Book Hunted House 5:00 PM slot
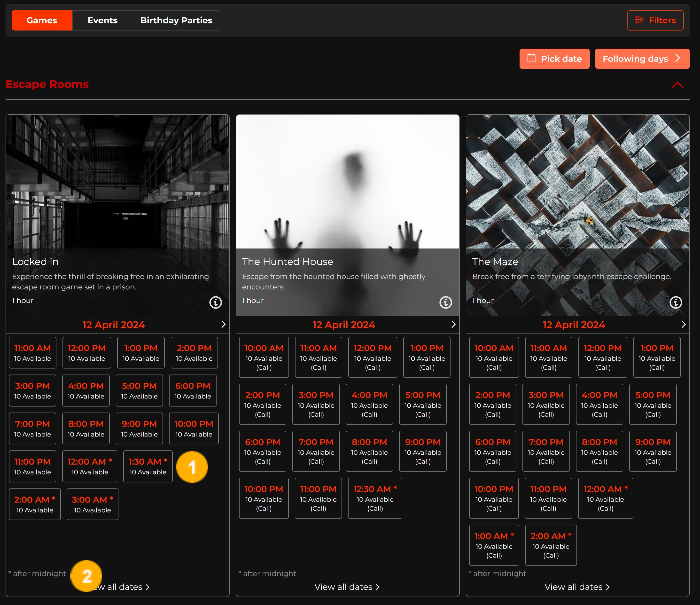Image resolution: width=700 pixels, height=605 pixels. [x=423, y=405]
